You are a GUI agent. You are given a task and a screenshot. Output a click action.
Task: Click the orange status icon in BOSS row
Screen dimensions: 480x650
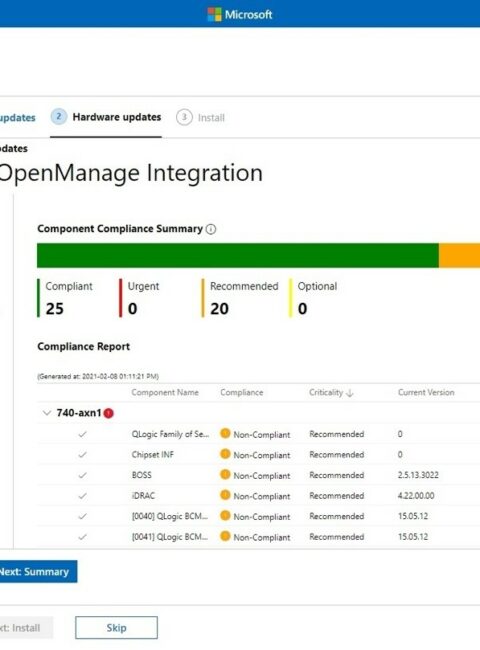coord(225,474)
